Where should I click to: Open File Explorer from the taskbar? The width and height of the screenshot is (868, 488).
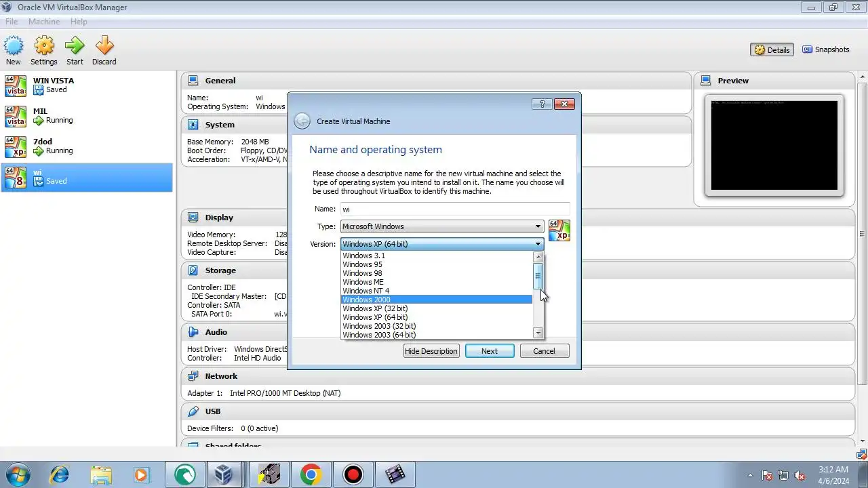(101, 474)
